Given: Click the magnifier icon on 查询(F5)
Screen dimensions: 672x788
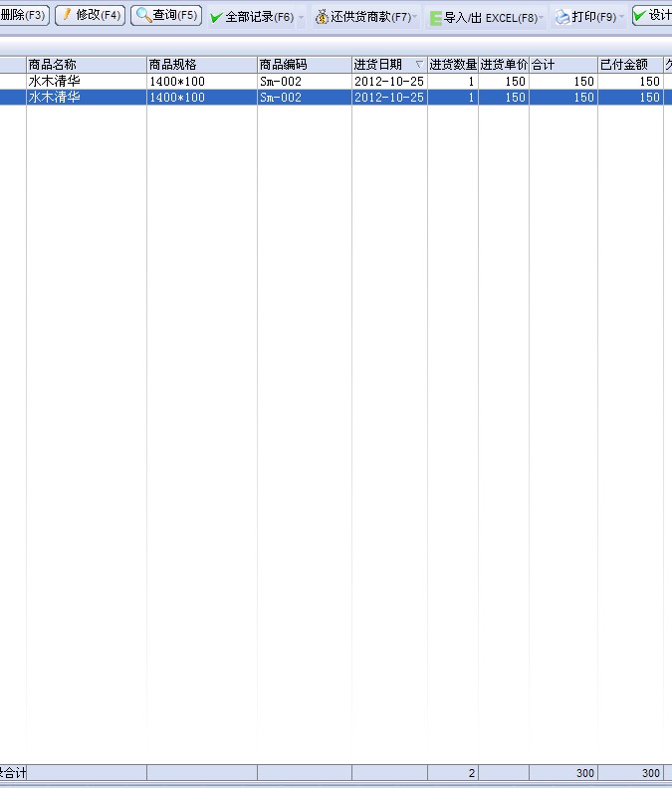Looking at the screenshot, I should click(x=143, y=16).
